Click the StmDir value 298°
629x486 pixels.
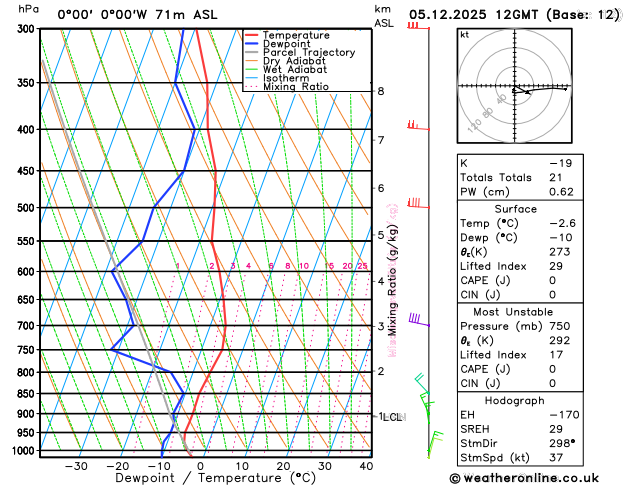pos(562,443)
